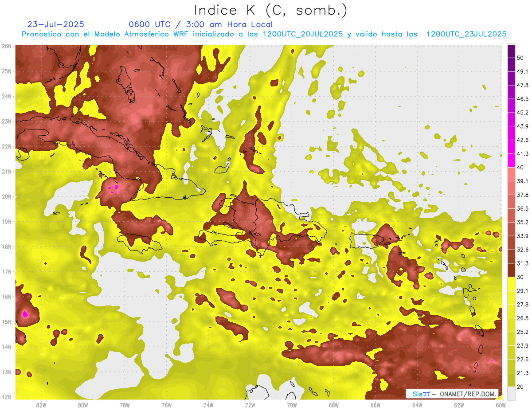Click the "25N" latitude label
This screenshot has width=532, height=411.
click(x=6, y=71)
